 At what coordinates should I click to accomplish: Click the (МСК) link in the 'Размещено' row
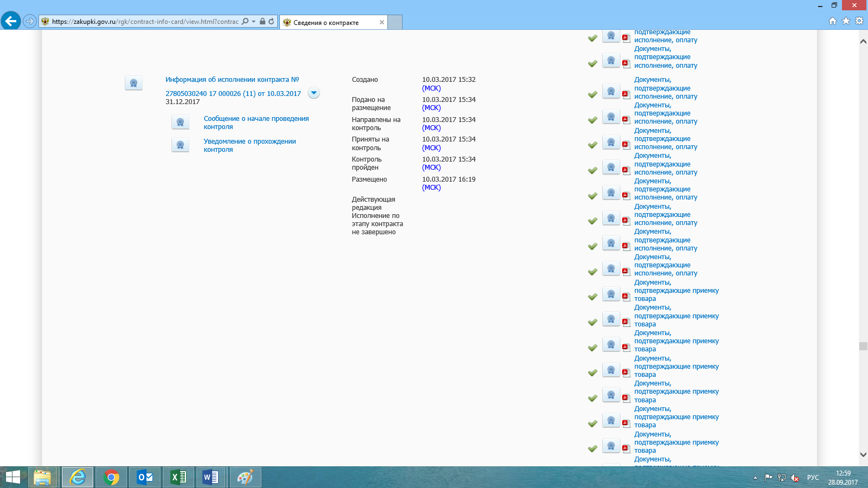pos(431,188)
